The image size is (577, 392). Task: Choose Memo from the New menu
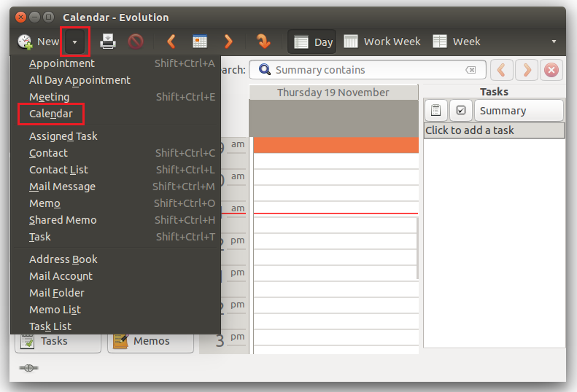[115, 203]
